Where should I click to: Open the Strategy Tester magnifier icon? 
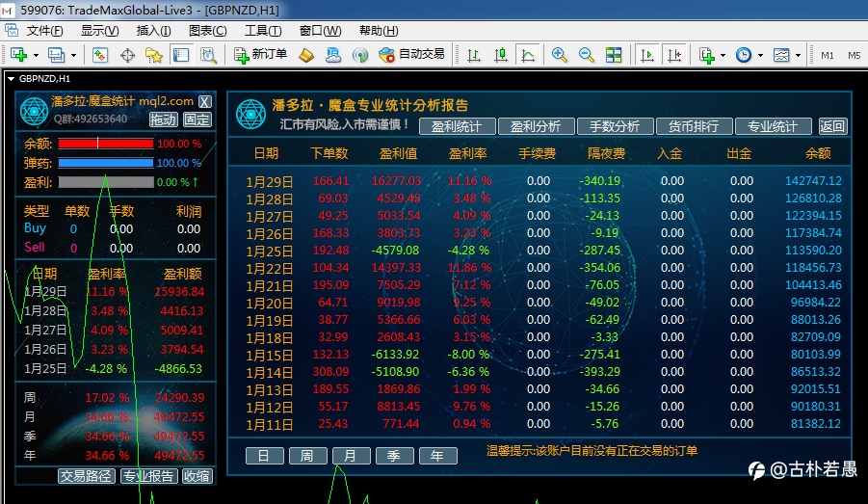[x=208, y=55]
